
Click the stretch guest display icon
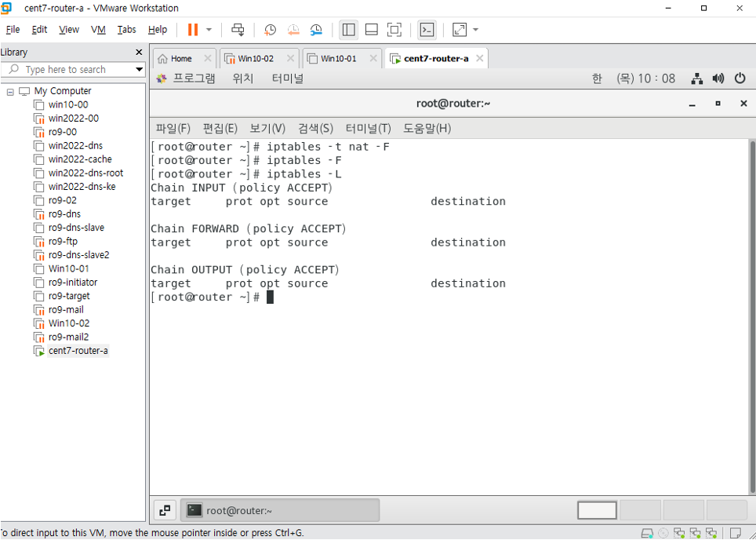click(x=460, y=30)
